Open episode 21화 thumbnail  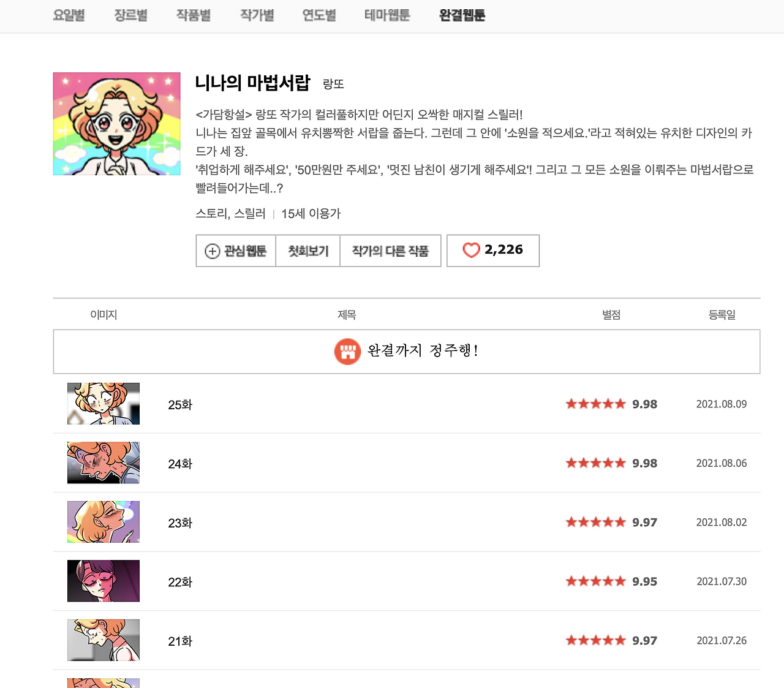coord(104,640)
